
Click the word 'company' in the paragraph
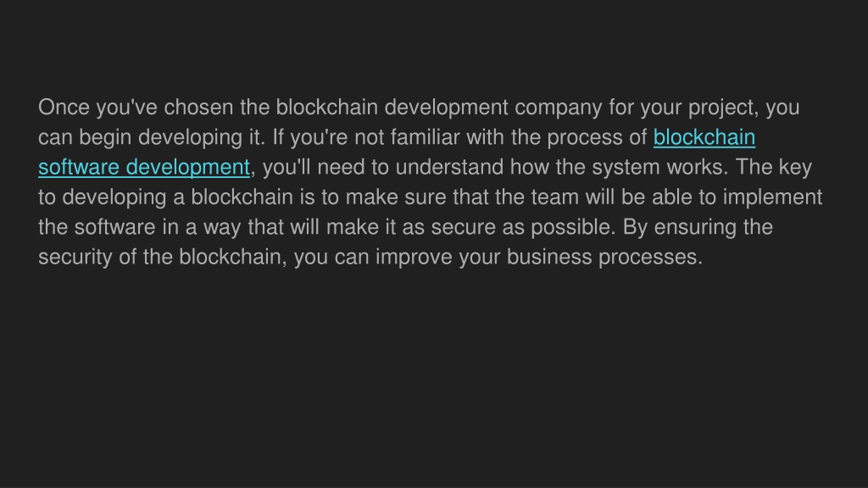(x=558, y=108)
